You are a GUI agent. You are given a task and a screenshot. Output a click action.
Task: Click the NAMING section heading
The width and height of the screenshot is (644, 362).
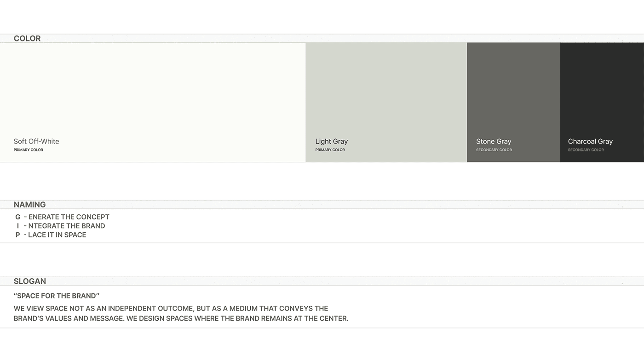[x=30, y=205]
